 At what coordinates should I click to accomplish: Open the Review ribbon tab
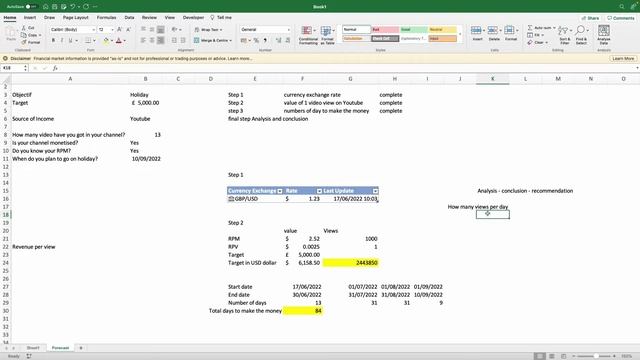pos(149,18)
